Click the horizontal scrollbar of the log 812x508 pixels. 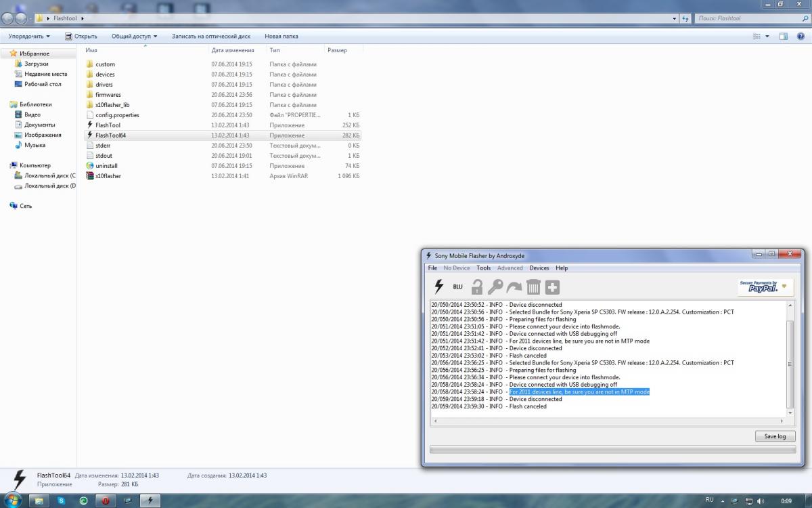coord(608,421)
